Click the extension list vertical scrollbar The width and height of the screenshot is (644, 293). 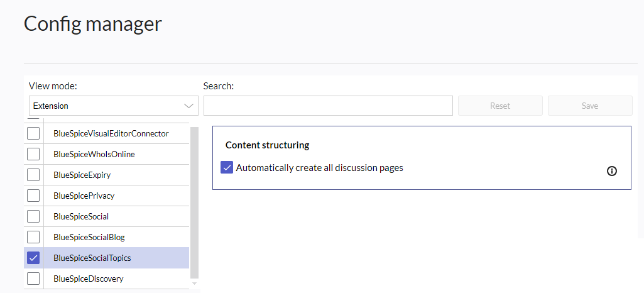point(195,202)
